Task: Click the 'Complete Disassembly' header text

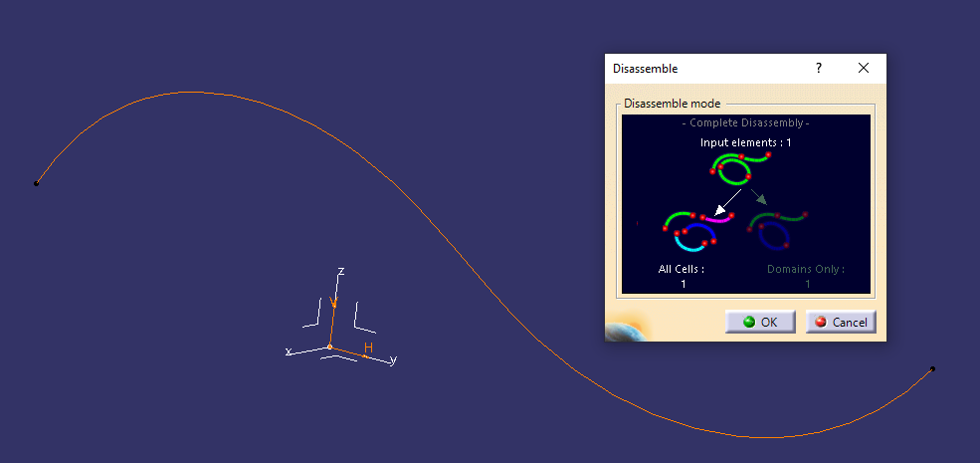Action: click(745, 123)
